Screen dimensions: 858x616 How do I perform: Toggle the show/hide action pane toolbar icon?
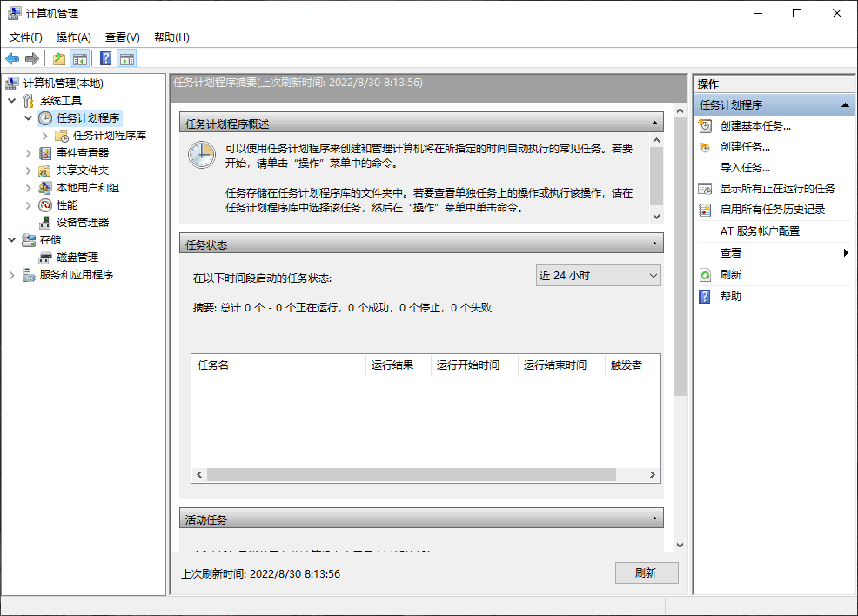coord(127,58)
